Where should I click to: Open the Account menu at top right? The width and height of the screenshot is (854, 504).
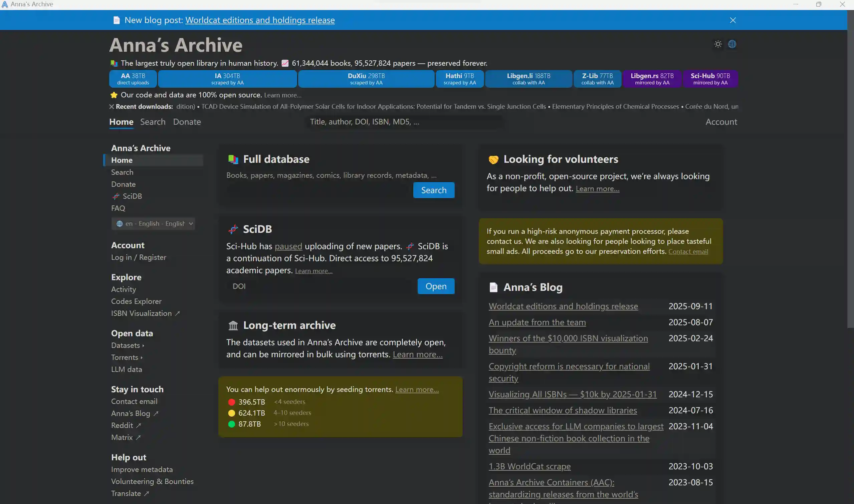(721, 122)
